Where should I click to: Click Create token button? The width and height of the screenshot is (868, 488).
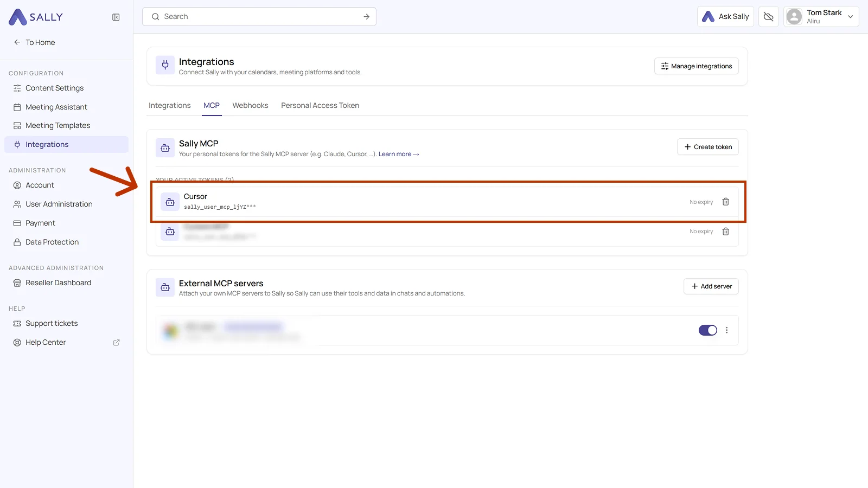click(708, 147)
